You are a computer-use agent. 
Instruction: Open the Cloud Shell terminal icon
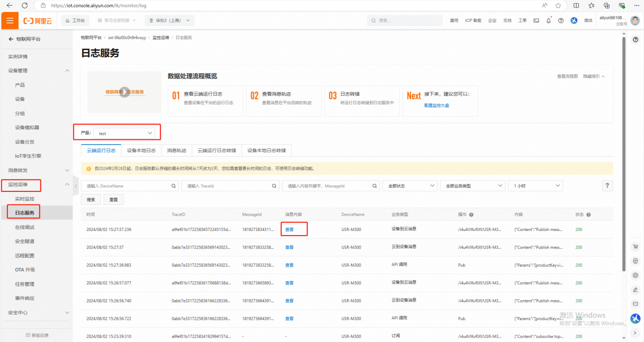pyautogui.click(x=536, y=20)
